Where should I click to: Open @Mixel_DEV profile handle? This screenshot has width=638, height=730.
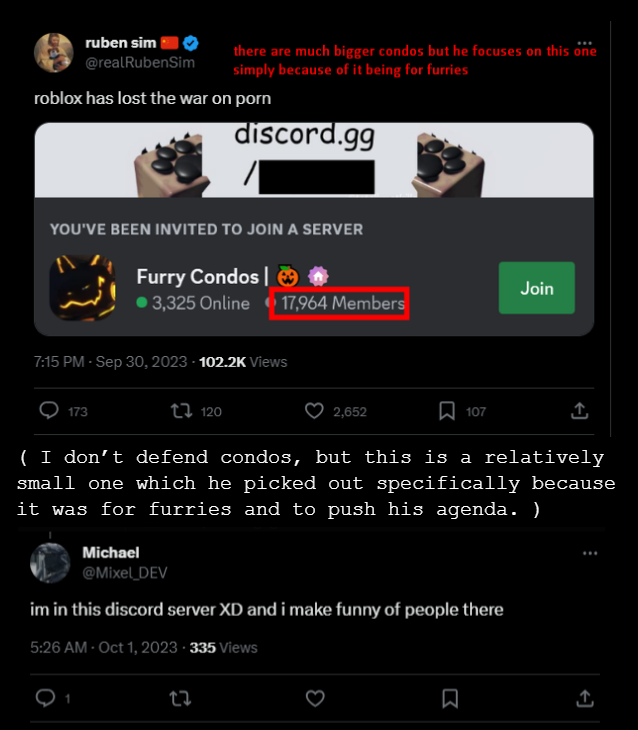click(x=125, y=573)
